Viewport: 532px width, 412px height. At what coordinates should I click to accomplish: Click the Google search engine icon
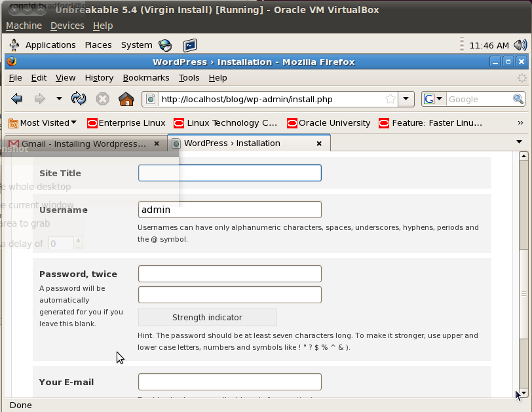[429, 99]
